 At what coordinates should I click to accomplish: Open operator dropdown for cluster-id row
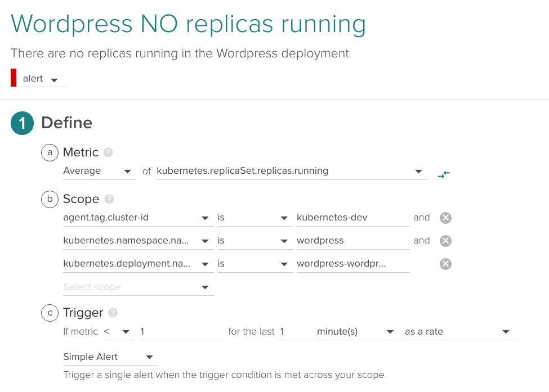tap(255, 218)
